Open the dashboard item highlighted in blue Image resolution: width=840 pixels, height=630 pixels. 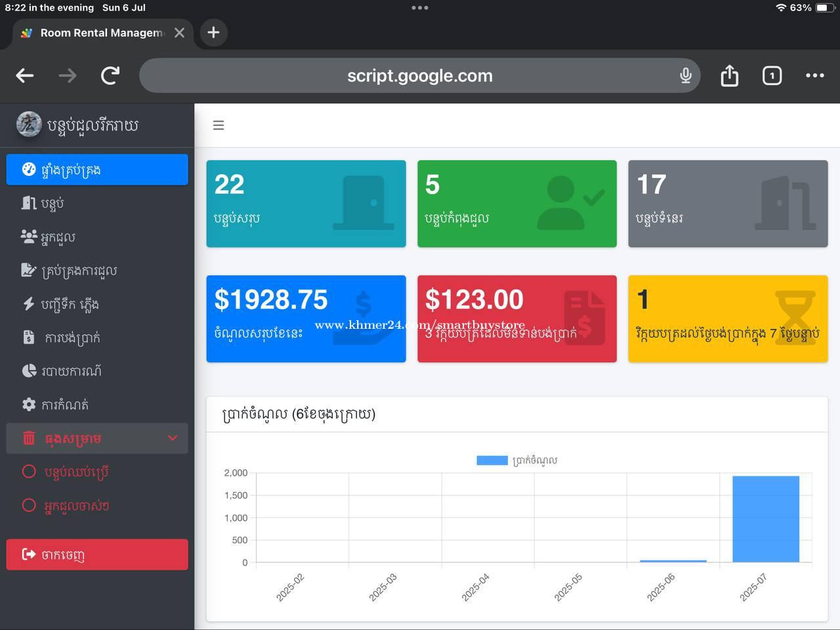(x=97, y=170)
